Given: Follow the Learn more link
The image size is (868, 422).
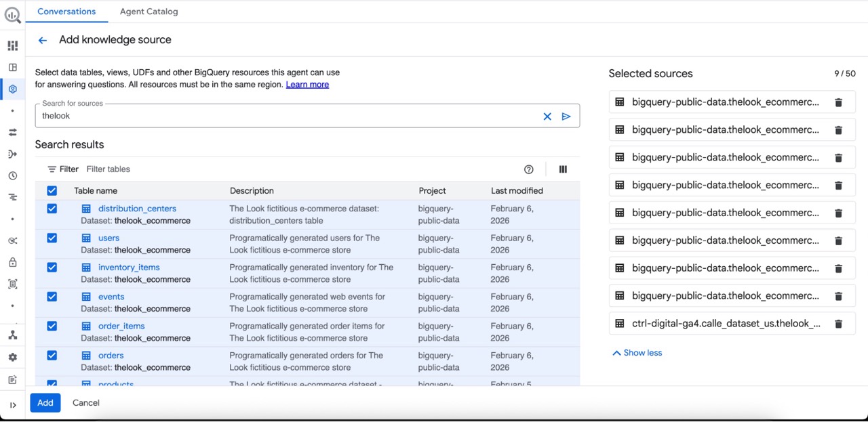Looking at the screenshot, I should (x=307, y=85).
